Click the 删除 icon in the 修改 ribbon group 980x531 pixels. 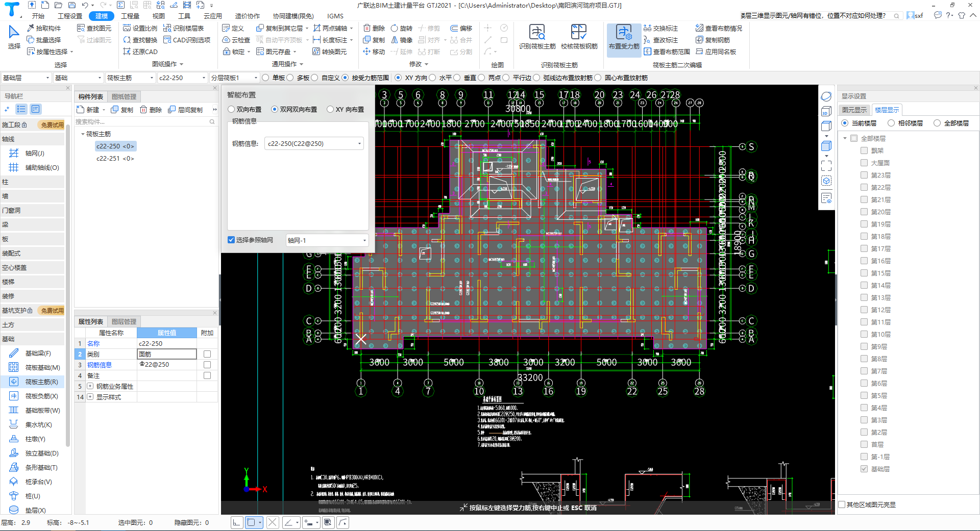tap(374, 28)
